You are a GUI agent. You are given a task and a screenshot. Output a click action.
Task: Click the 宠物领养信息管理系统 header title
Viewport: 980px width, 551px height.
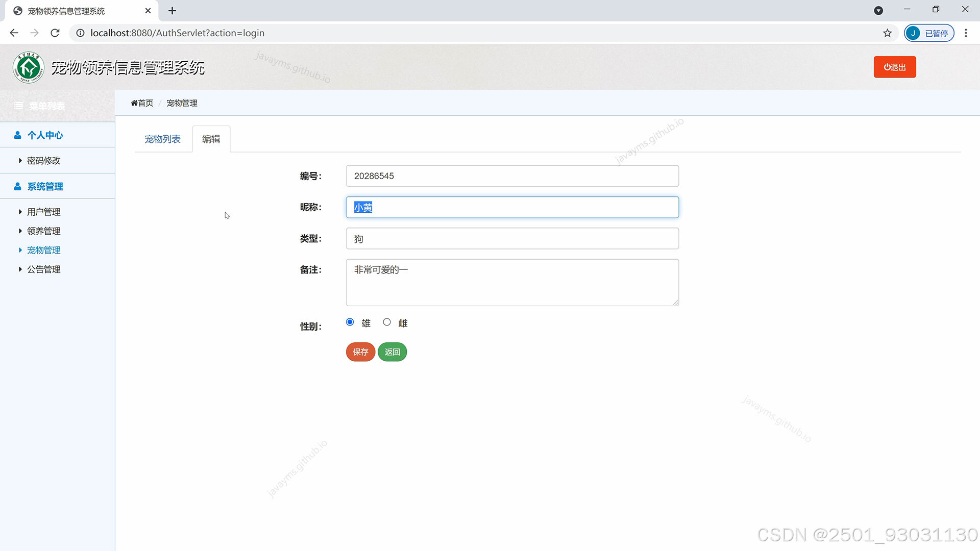click(128, 67)
